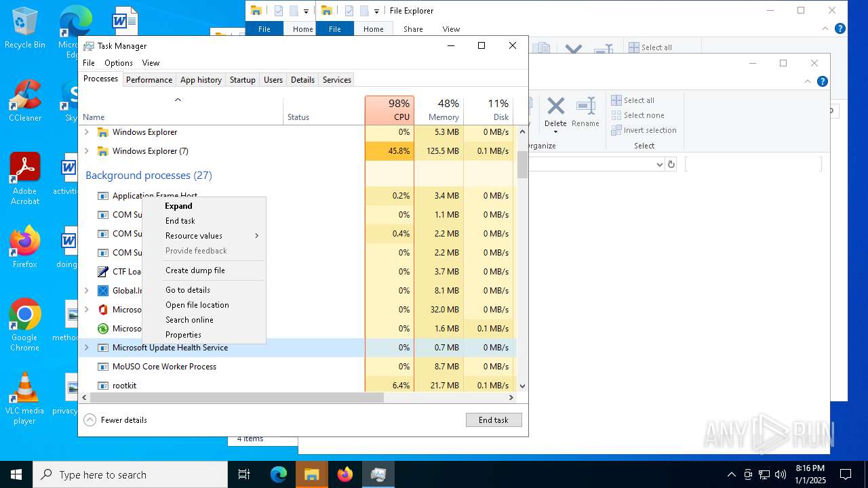Open notification center icon

click(846, 474)
